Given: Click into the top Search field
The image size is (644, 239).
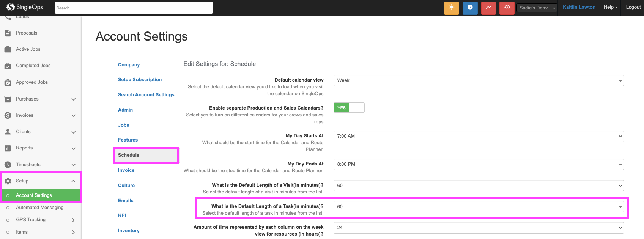Looking at the screenshot, I should tap(134, 8).
